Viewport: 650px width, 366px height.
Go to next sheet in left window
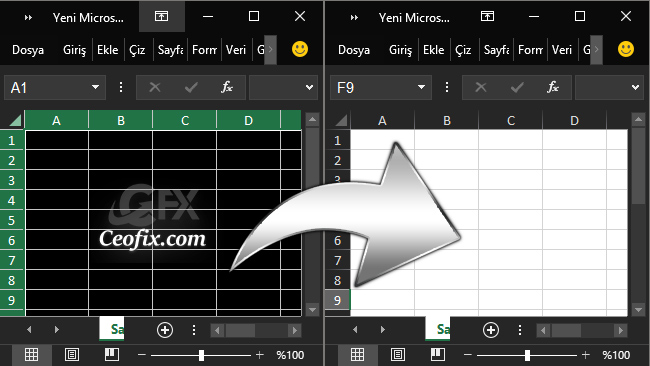coord(57,330)
